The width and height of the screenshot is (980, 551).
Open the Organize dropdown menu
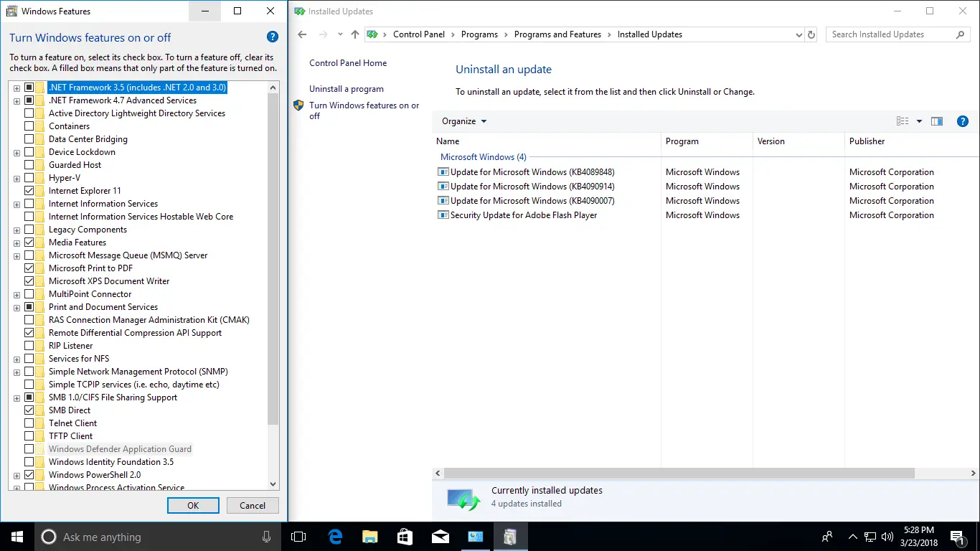(x=463, y=121)
